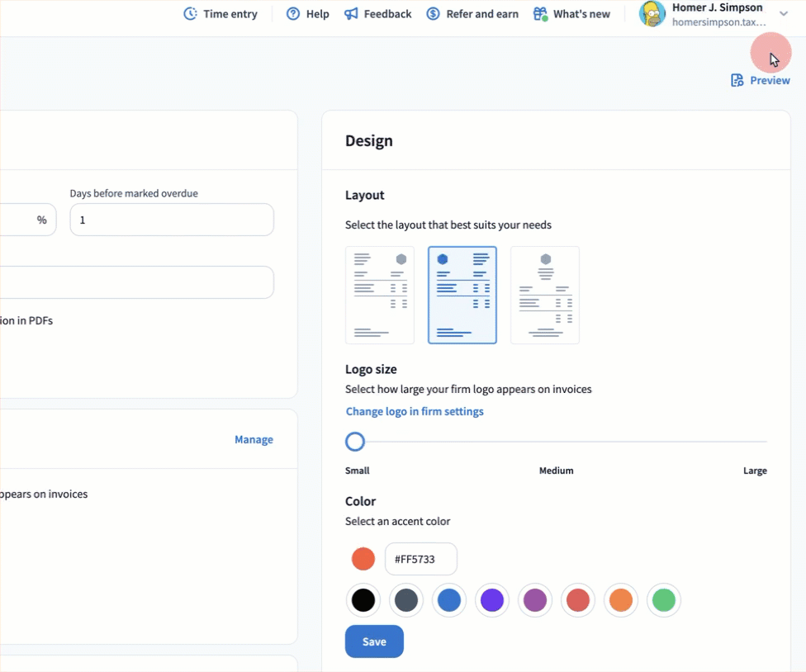
Task: Click the logo size slider handle
Action: point(355,442)
